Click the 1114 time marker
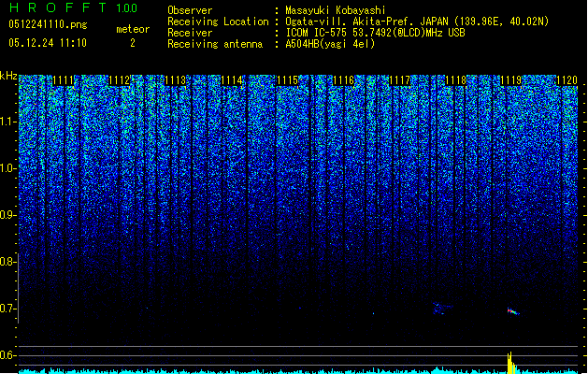The image size is (588, 374). click(x=232, y=80)
